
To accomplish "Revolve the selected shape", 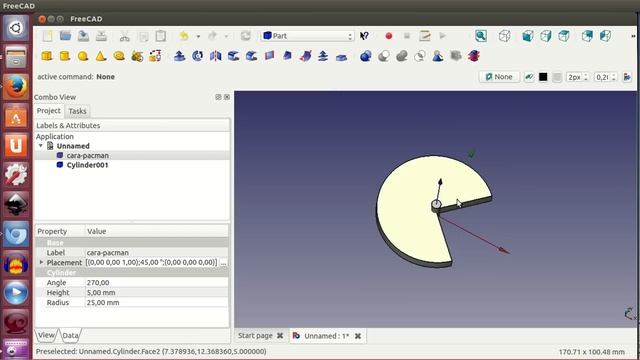I will point(198,56).
